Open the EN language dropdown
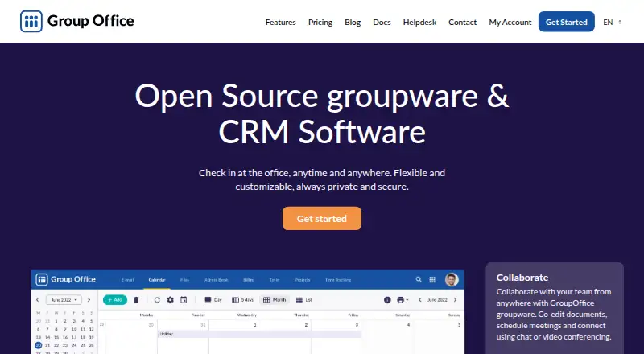The image size is (644, 354). (612, 23)
